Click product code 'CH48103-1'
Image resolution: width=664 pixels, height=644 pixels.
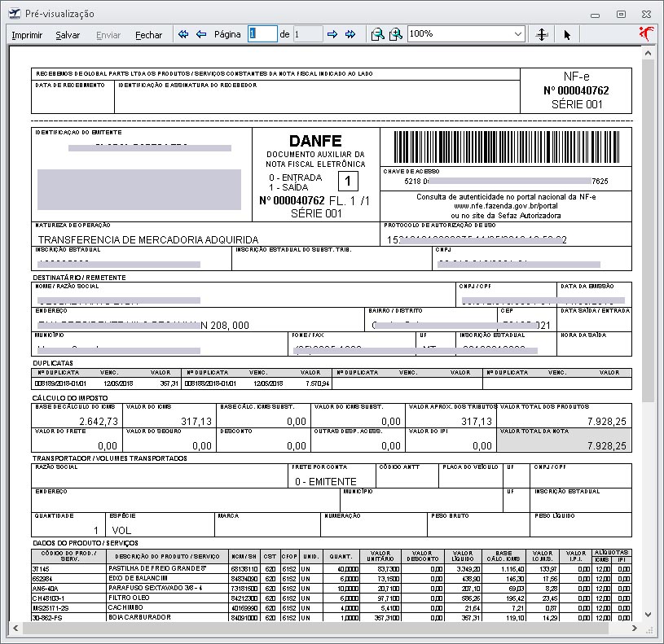point(48,598)
